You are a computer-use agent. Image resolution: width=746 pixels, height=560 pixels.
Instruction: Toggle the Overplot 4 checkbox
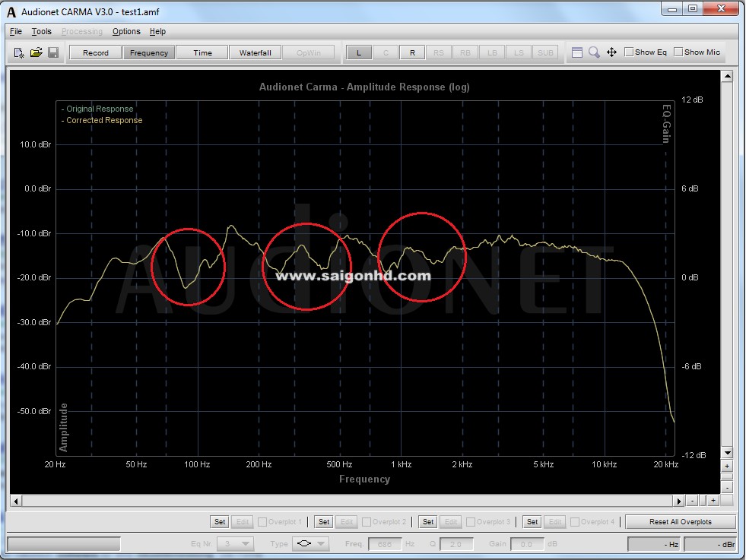point(575,522)
